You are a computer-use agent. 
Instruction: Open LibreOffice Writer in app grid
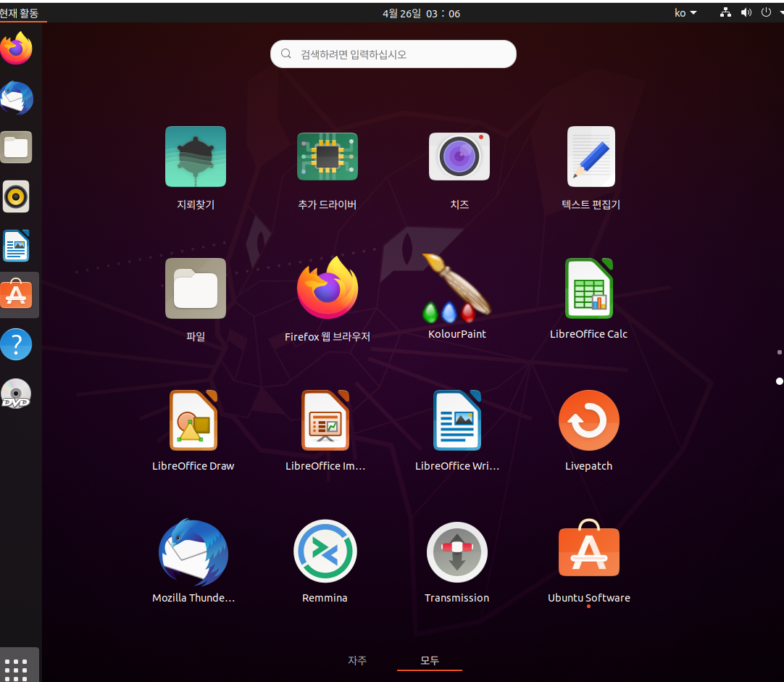point(457,420)
